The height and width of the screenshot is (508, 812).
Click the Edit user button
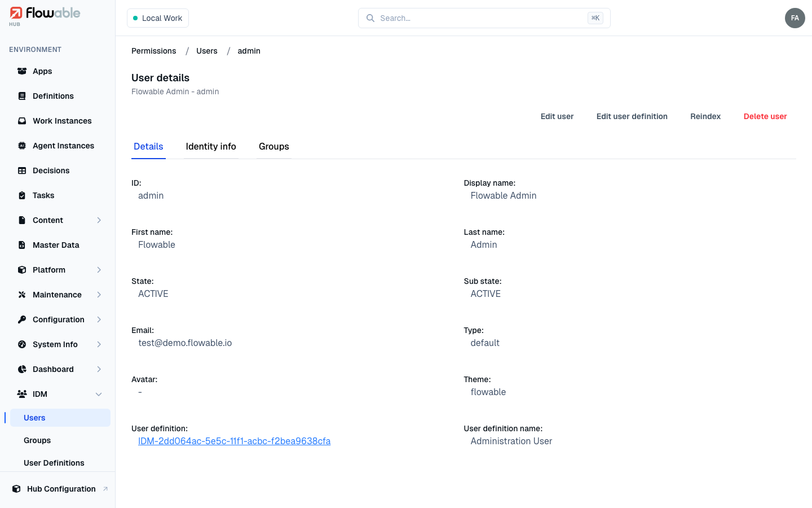(557, 116)
